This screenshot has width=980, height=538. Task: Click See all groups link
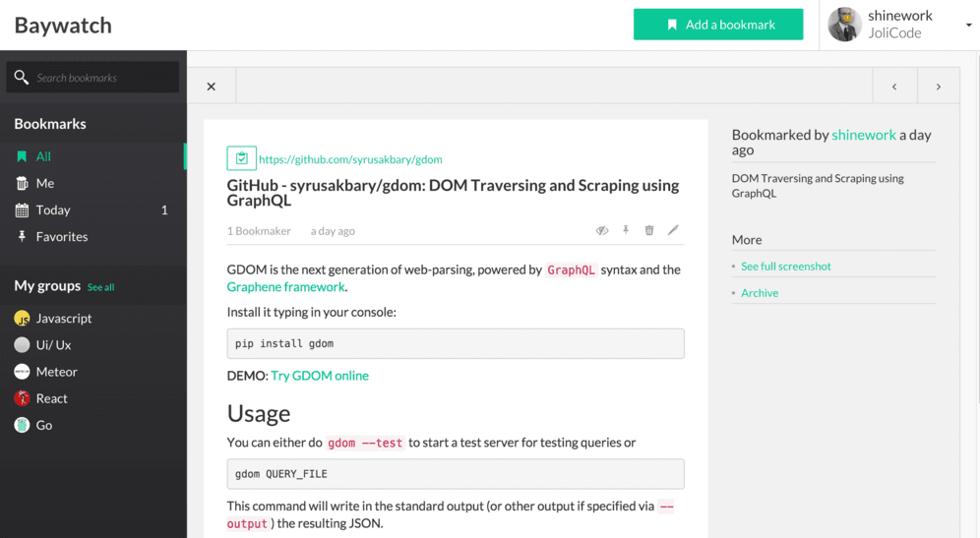pos(100,287)
